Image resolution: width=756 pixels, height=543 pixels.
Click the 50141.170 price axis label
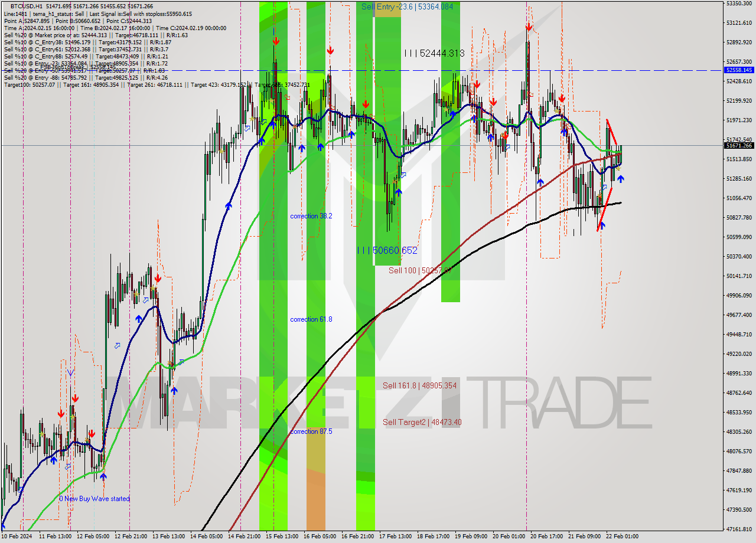click(x=739, y=276)
